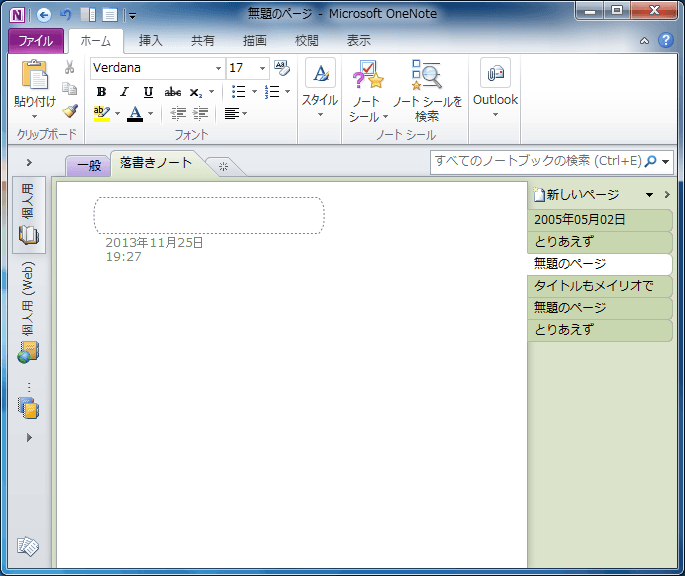
Task: Click ノートシールを検索 find tags button
Action: [427, 91]
